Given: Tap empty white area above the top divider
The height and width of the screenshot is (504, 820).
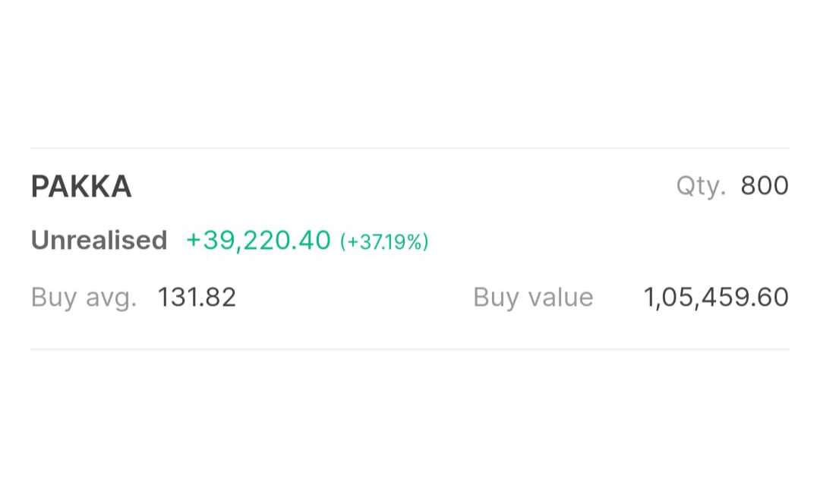Looking at the screenshot, I should tap(410, 76).
